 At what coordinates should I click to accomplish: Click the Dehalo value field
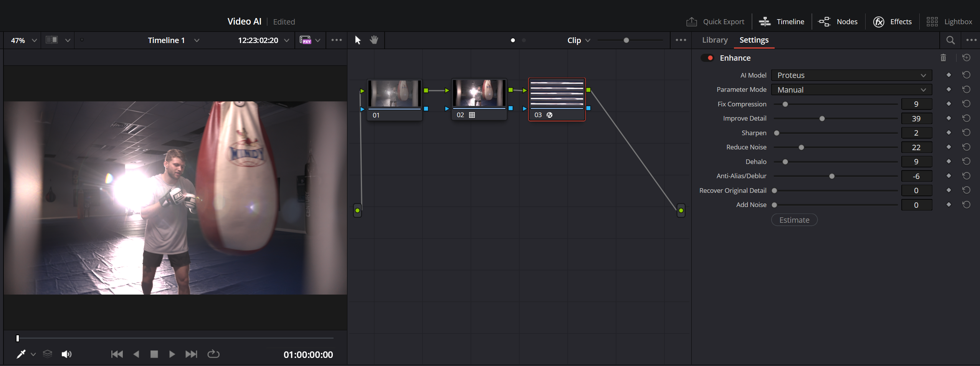pos(916,162)
